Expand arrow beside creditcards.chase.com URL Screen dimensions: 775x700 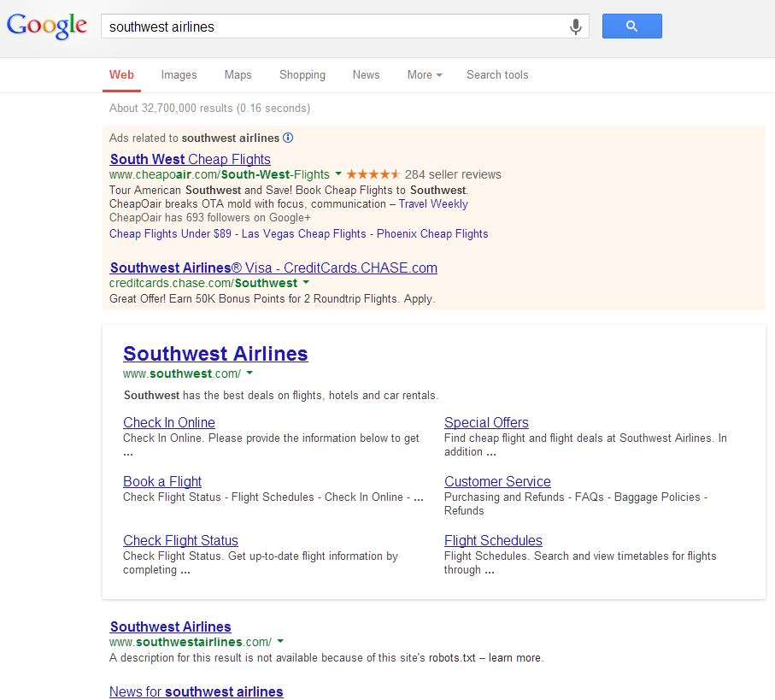tap(306, 282)
